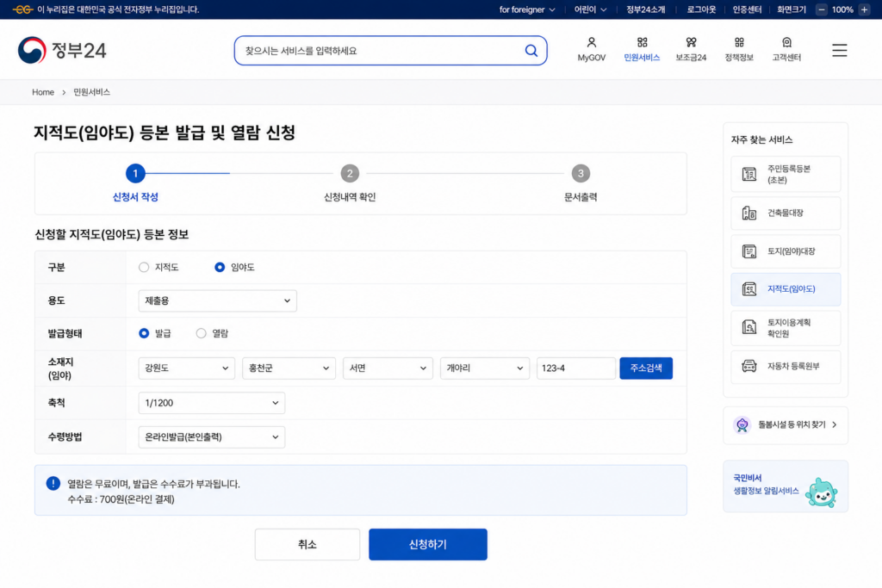Decrease screen size with minus button
Viewport: 882px width, 588px height.
821,9
